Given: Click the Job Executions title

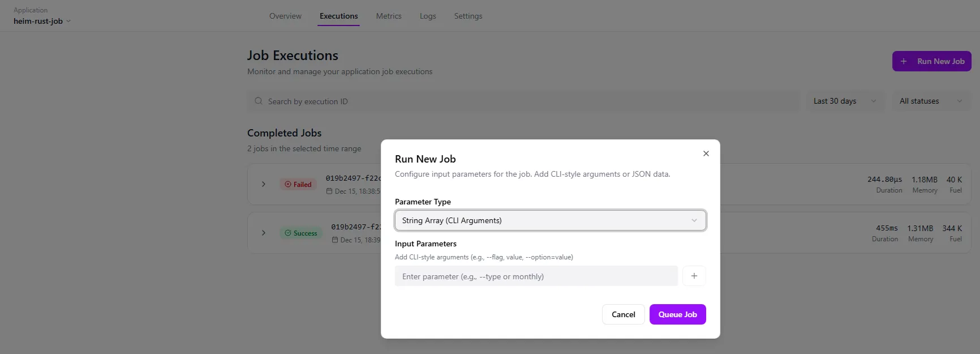Looking at the screenshot, I should (x=293, y=56).
